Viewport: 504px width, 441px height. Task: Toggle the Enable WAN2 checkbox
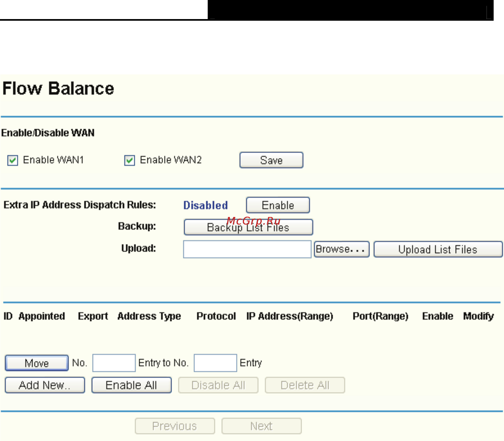pos(129,160)
